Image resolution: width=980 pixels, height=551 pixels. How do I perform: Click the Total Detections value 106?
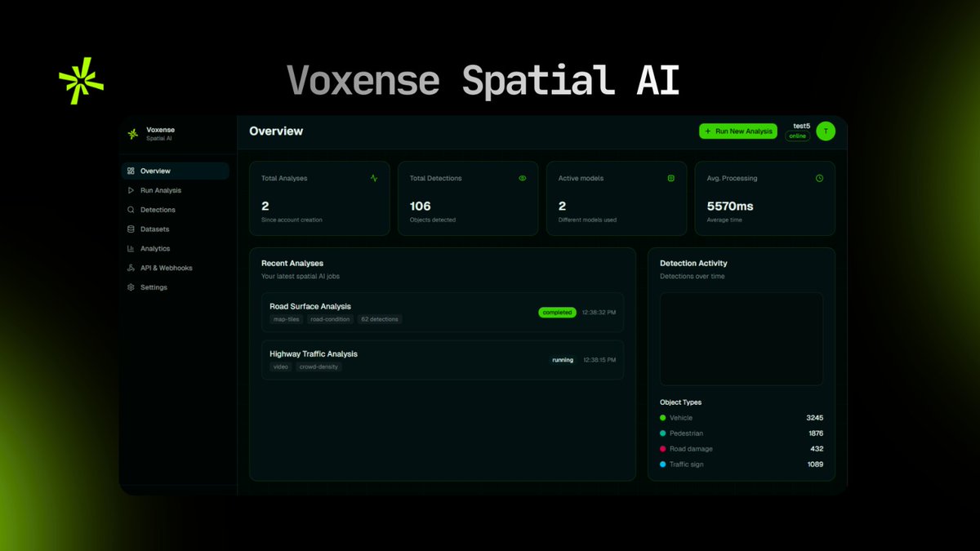coord(420,206)
